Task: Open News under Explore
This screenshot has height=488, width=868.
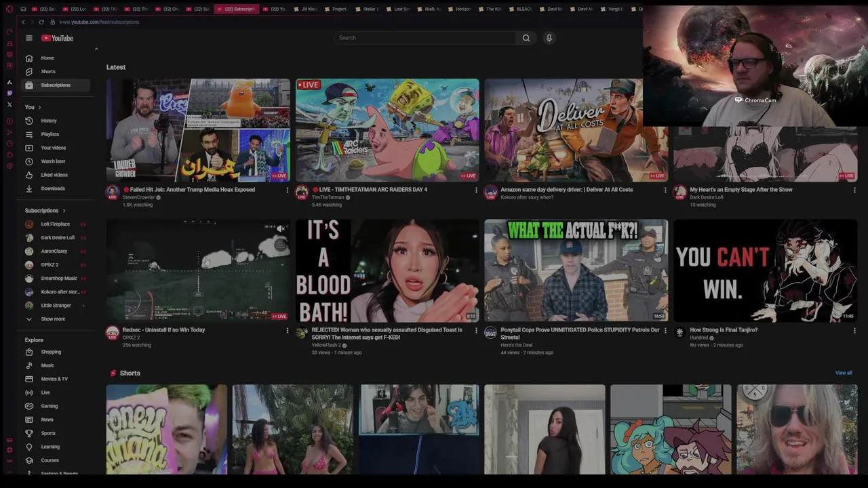Action: [x=56, y=420]
